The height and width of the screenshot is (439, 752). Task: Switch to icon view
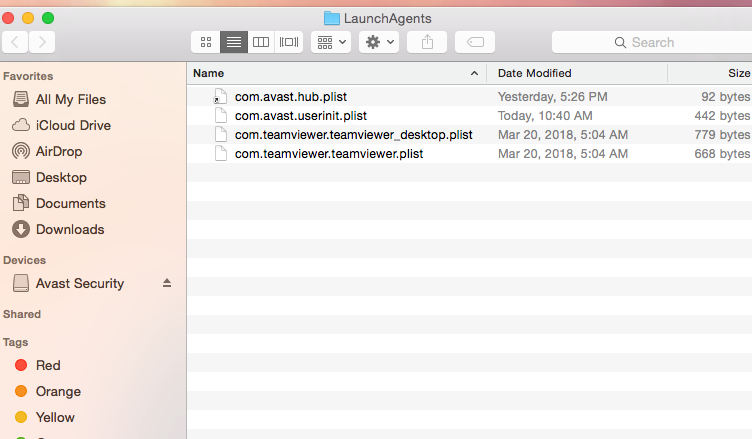206,42
